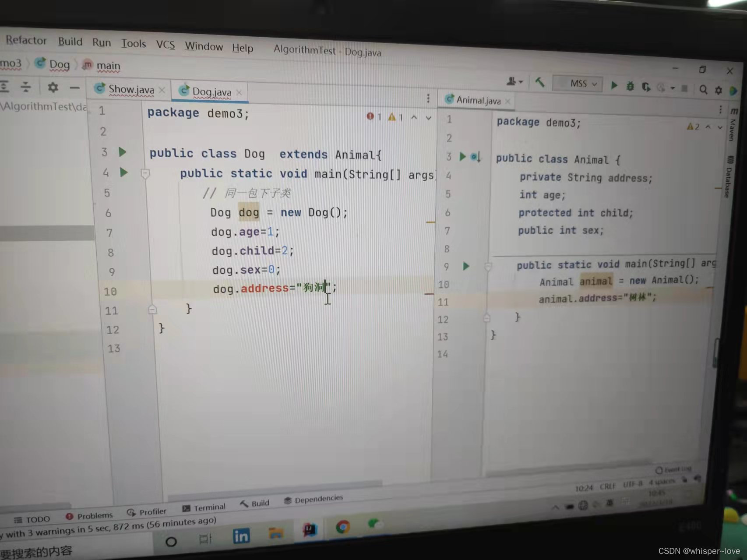
Task: Hide the project tool window
Action: [x=74, y=88]
